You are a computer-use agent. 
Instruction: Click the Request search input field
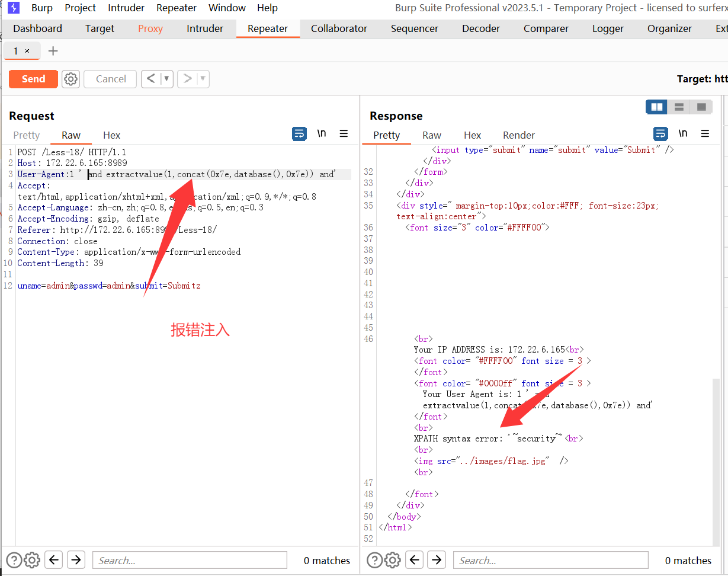[190, 560]
